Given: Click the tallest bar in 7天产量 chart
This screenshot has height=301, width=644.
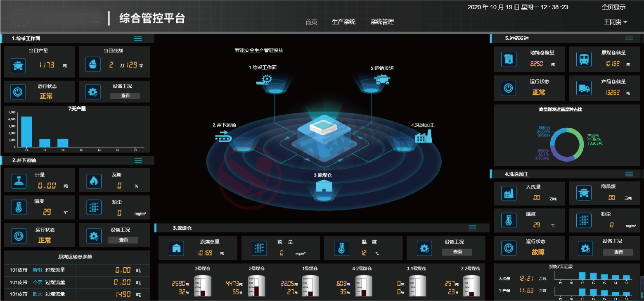Looking at the screenshot, I should click(x=26, y=131).
